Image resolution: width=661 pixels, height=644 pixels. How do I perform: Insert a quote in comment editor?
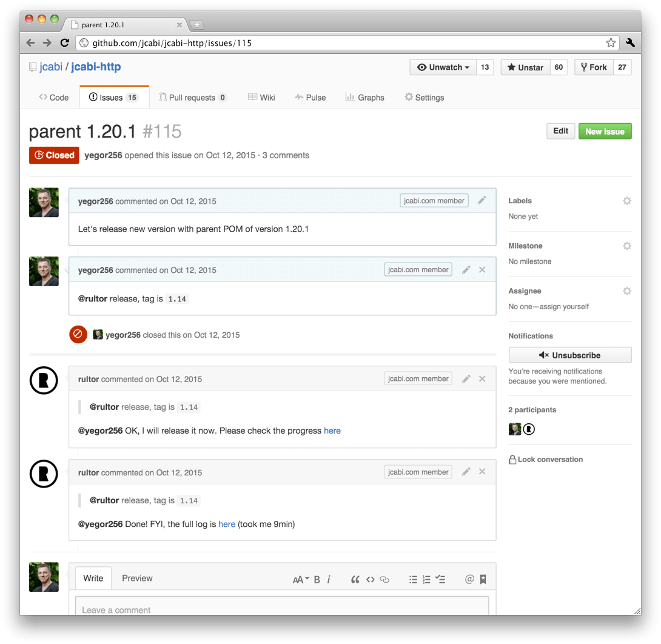355,580
